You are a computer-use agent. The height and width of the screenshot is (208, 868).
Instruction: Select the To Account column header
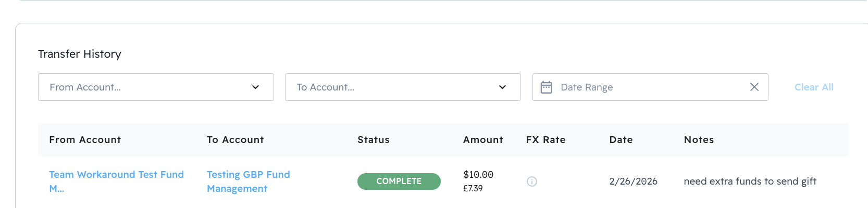235,140
